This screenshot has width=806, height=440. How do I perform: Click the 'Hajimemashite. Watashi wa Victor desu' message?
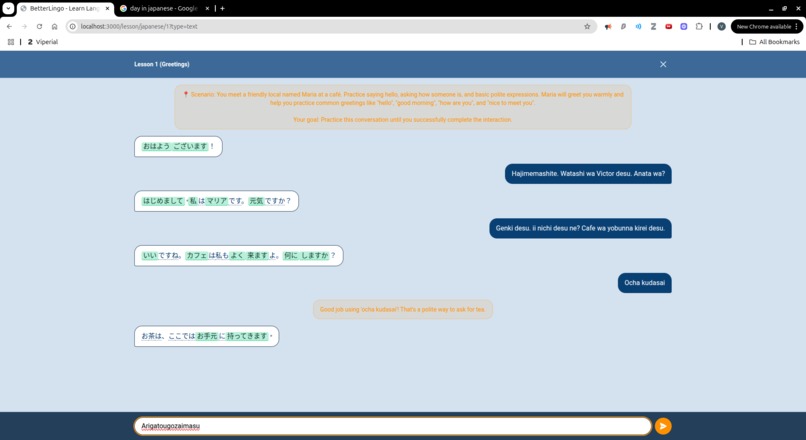click(588, 174)
